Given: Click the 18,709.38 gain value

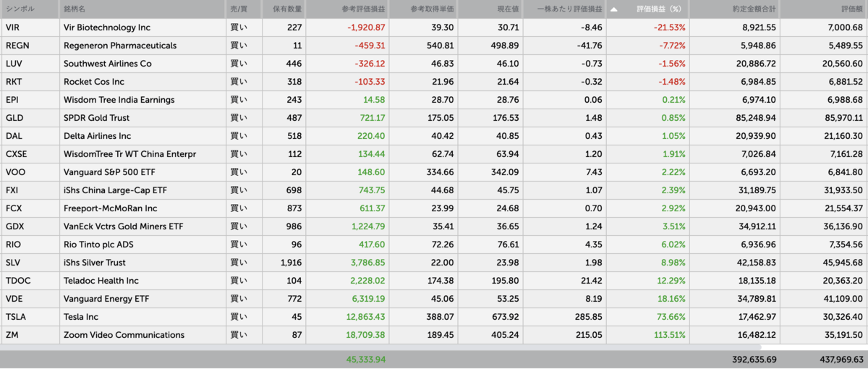Looking at the screenshot, I should [367, 335].
